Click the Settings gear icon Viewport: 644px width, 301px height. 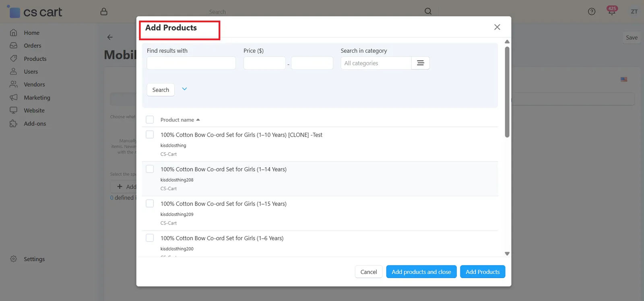tap(13, 259)
